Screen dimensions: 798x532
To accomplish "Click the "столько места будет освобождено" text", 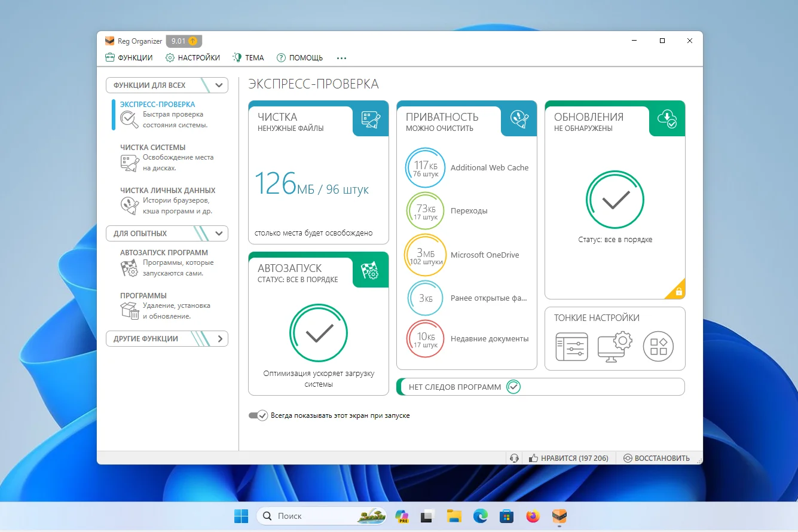I will click(314, 233).
